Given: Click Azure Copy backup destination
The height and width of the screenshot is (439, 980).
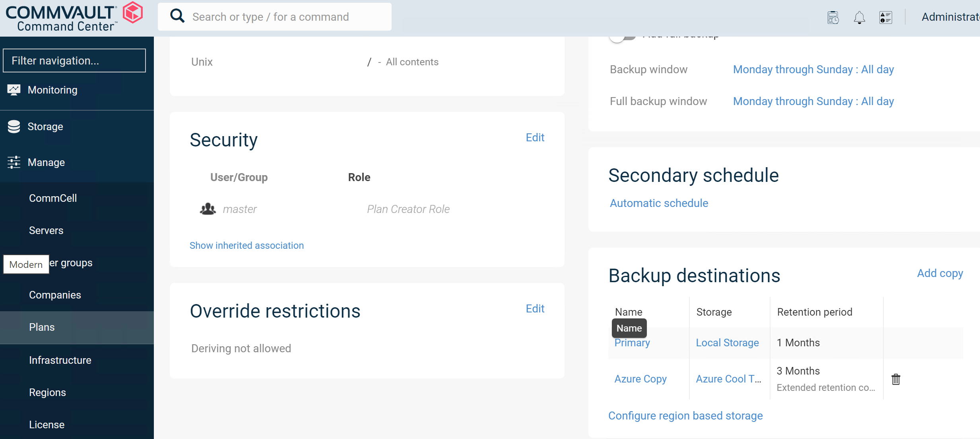Looking at the screenshot, I should tap(640, 379).
